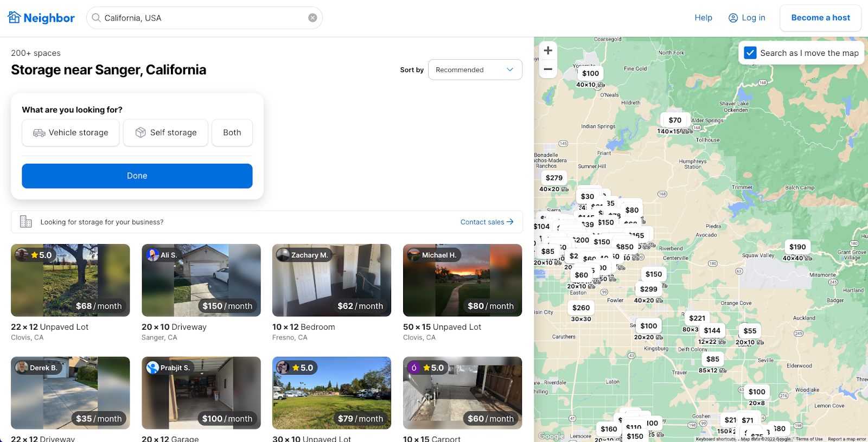The width and height of the screenshot is (868, 442).
Task: Click the location search input field
Action: pyautogui.click(x=205, y=18)
